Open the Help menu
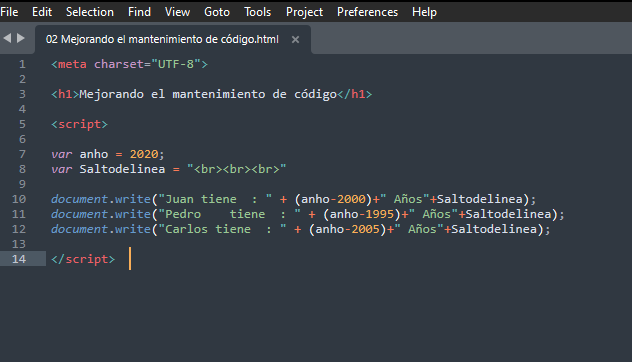Viewport: 632px width, 362px height. tap(424, 12)
